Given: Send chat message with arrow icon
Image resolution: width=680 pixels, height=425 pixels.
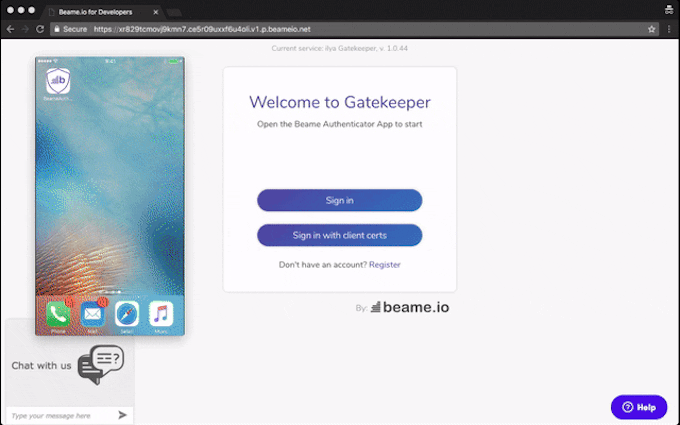Looking at the screenshot, I should 123,415.
